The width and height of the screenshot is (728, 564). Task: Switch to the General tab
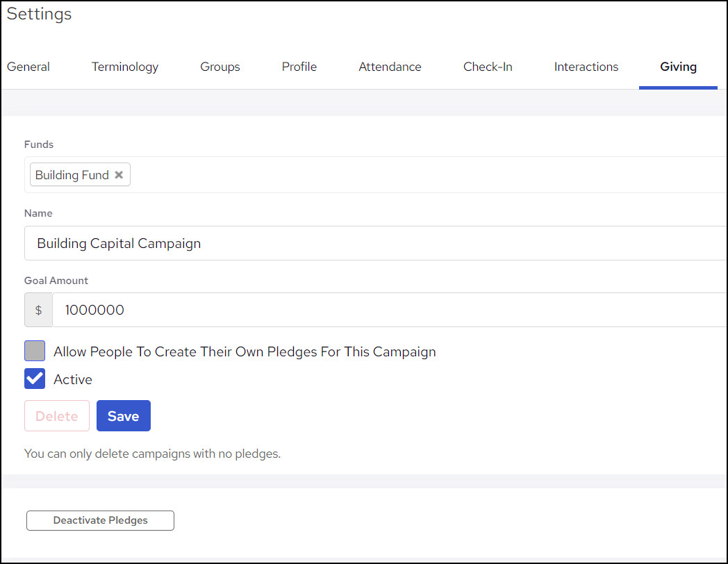(28, 67)
